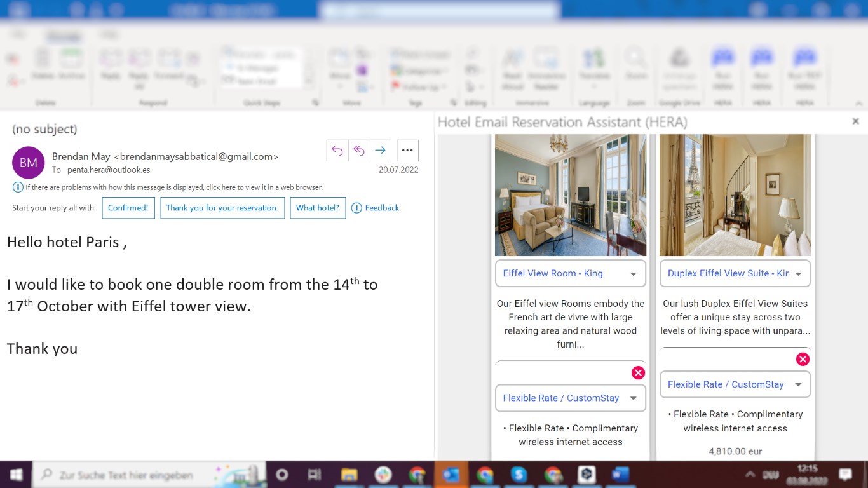The width and height of the screenshot is (868, 488).
Task: Click the "Thank you" line in the email
Action: [42, 349]
